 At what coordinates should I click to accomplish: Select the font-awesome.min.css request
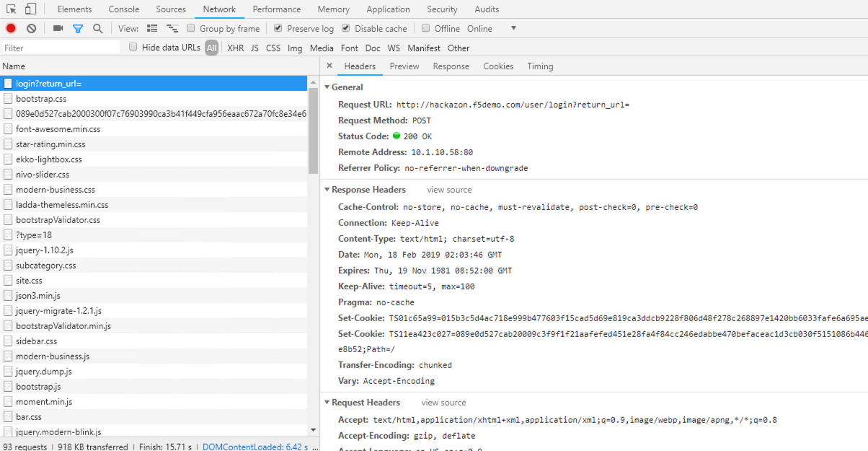click(154, 129)
